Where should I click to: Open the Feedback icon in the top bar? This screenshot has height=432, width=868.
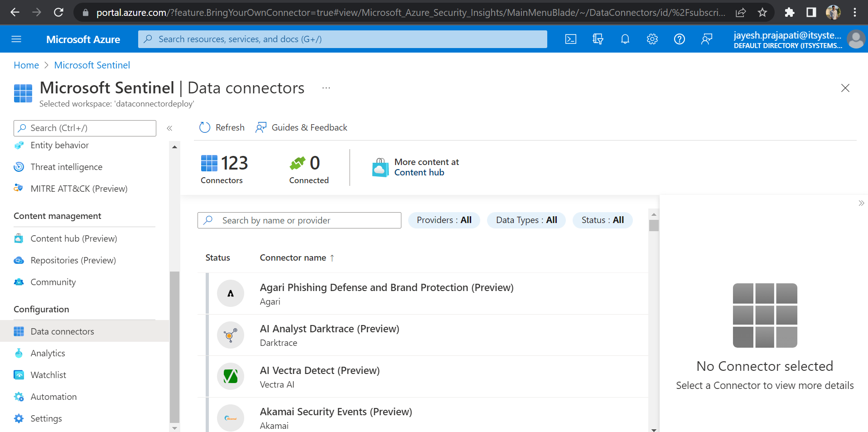(707, 39)
